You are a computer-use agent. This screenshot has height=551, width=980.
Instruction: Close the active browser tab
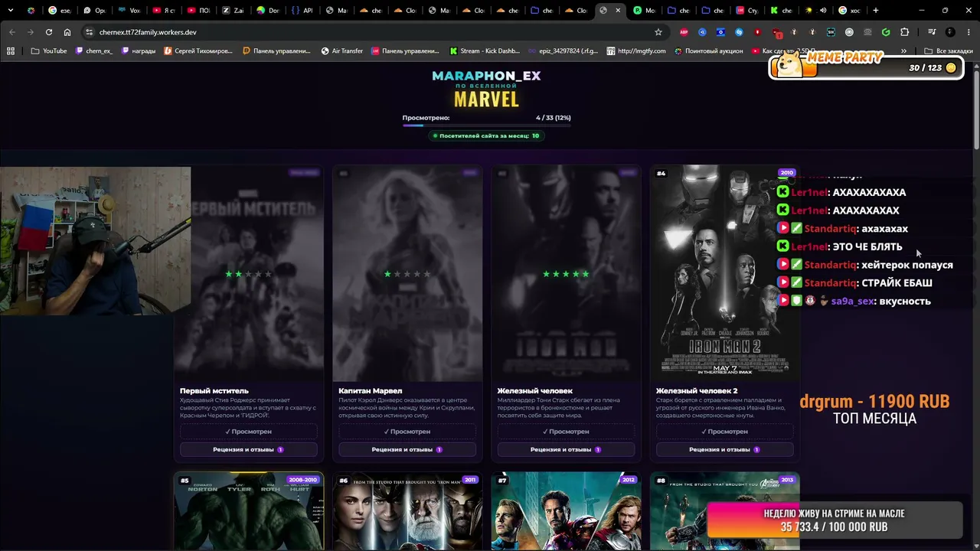click(x=618, y=11)
